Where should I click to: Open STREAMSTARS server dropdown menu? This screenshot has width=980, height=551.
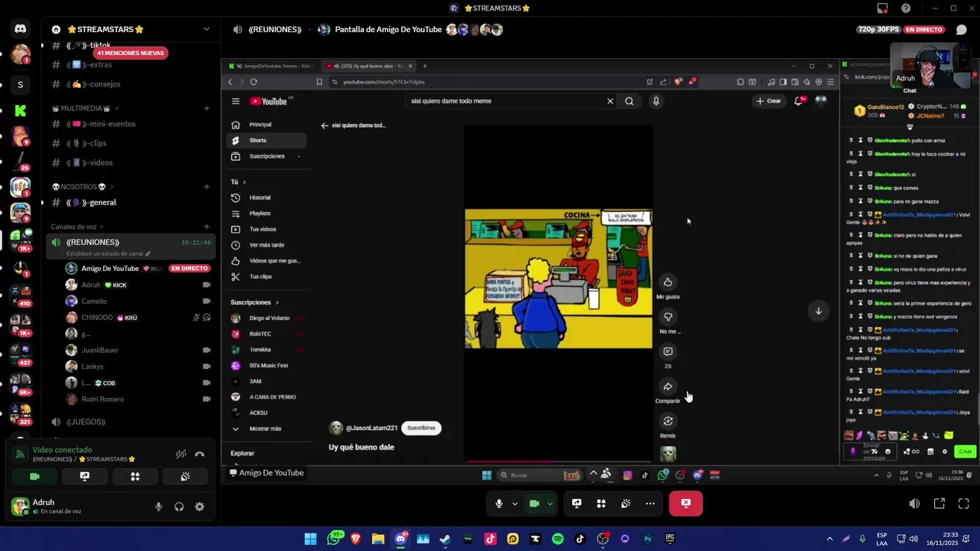(x=206, y=29)
